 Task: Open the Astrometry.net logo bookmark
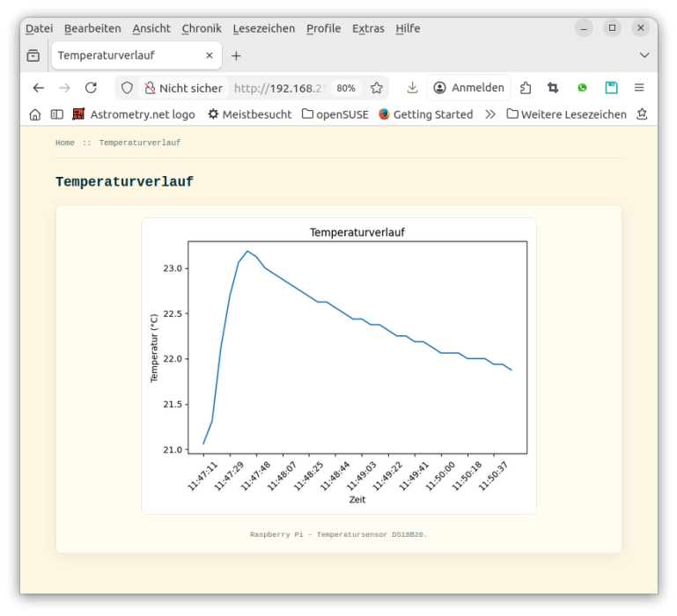[x=134, y=114]
